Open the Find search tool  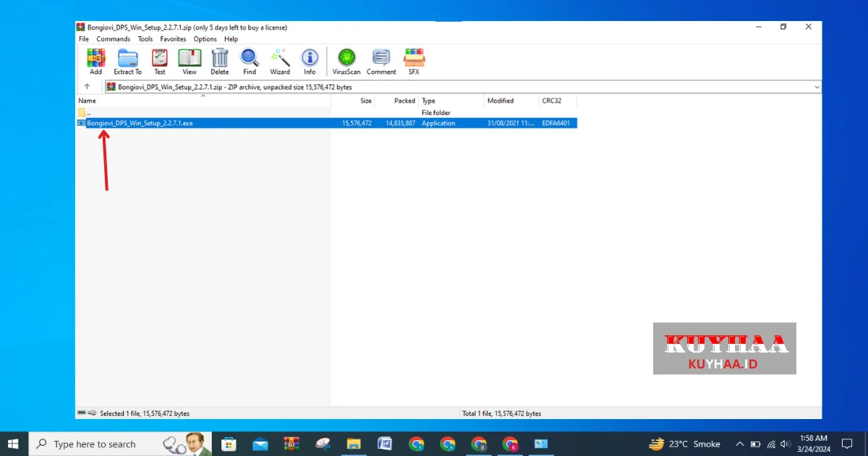coord(250,62)
